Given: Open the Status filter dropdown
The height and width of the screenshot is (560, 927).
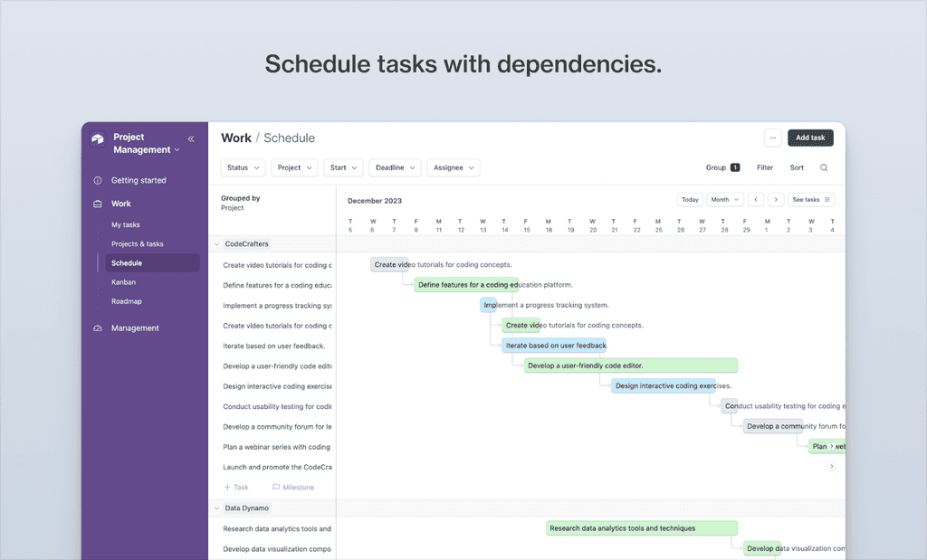Looking at the screenshot, I should [242, 167].
